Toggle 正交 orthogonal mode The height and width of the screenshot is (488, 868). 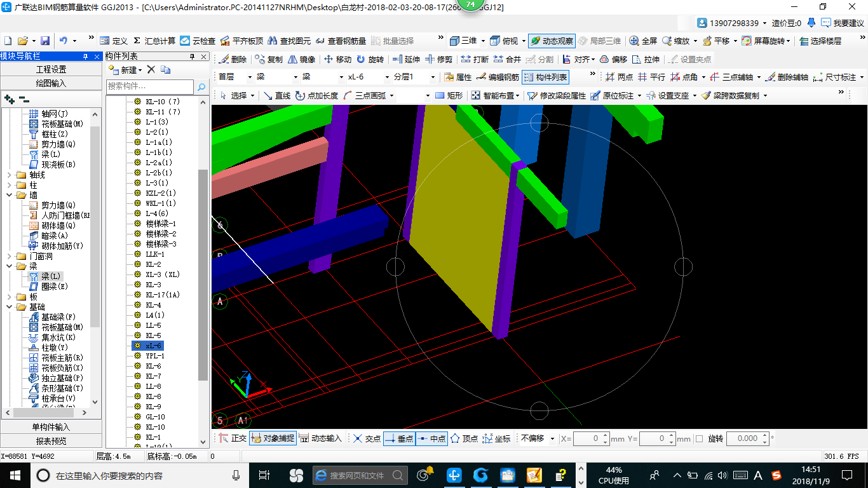click(232, 438)
